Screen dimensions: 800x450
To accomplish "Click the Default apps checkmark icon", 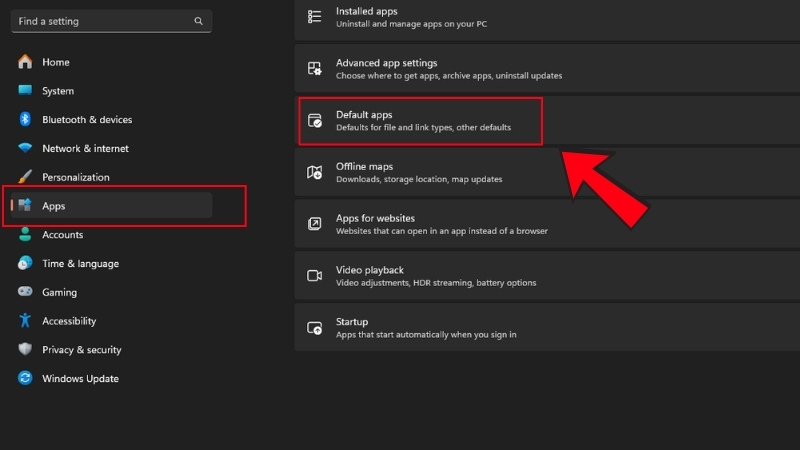I will [315, 120].
